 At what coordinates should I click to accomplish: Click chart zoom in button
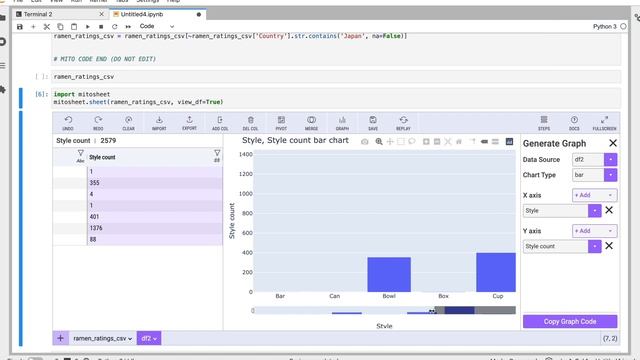tap(426, 142)
